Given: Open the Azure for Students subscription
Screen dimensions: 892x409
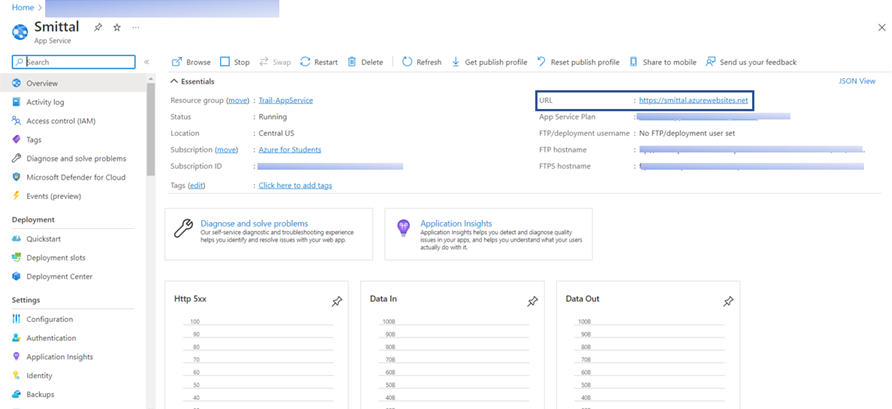Looking at the screenshot, I should 290,150.
